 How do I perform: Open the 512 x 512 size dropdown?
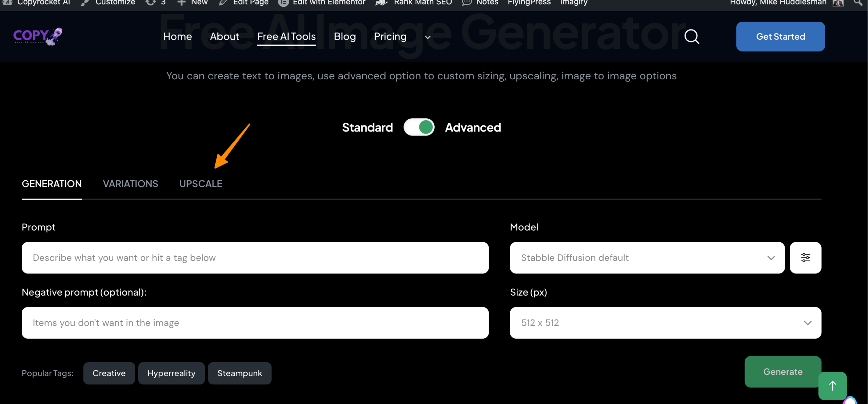(665, 323)
